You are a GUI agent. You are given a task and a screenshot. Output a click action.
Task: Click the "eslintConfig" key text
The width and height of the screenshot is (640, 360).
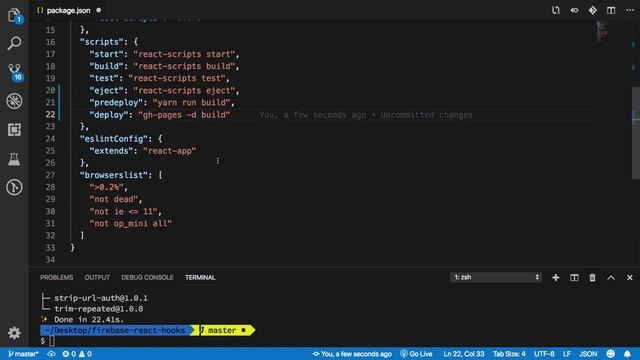pos(114,139)
